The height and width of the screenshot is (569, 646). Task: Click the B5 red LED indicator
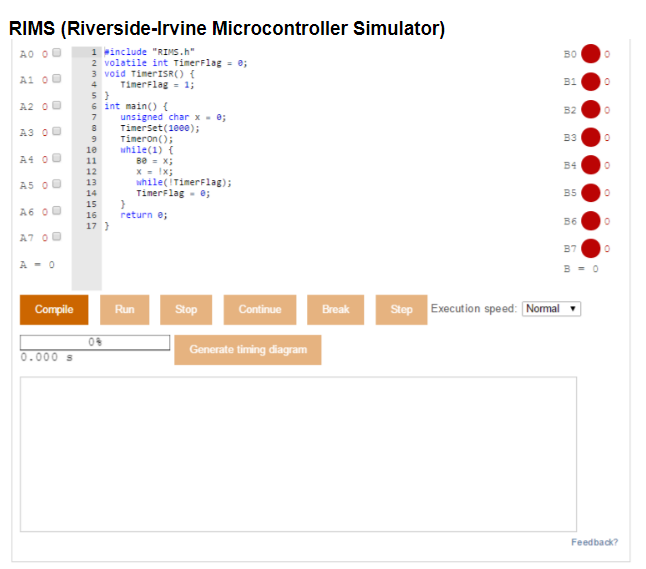coord(591,192)
